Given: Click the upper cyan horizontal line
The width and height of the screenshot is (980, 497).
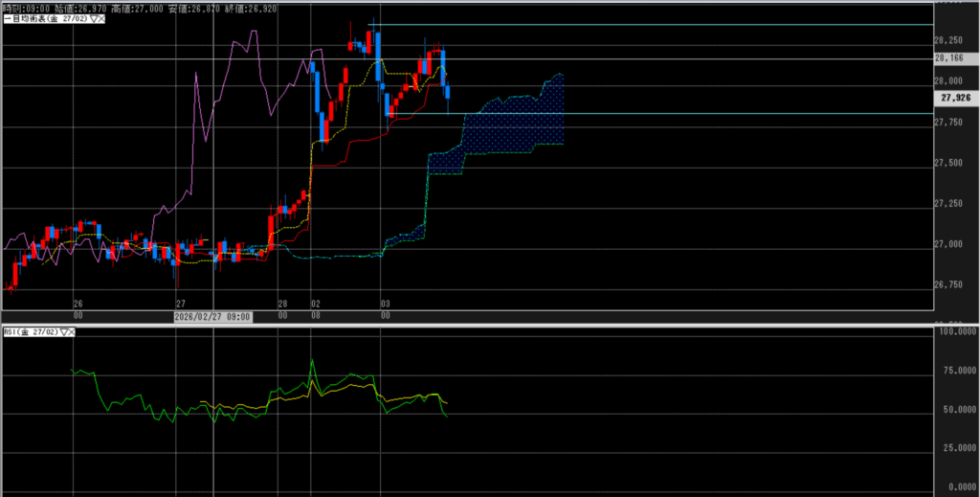Looking at the screenshot, I should 670,24.
